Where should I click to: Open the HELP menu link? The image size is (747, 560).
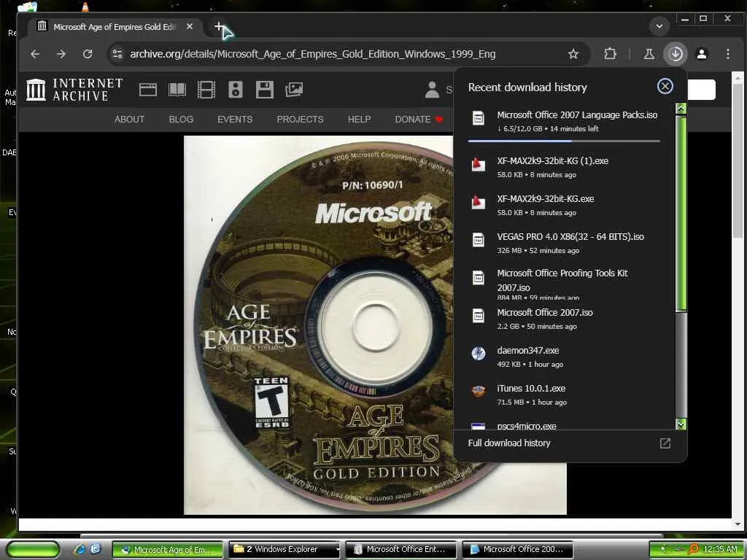pyautogui.click(x=359, y=119)
